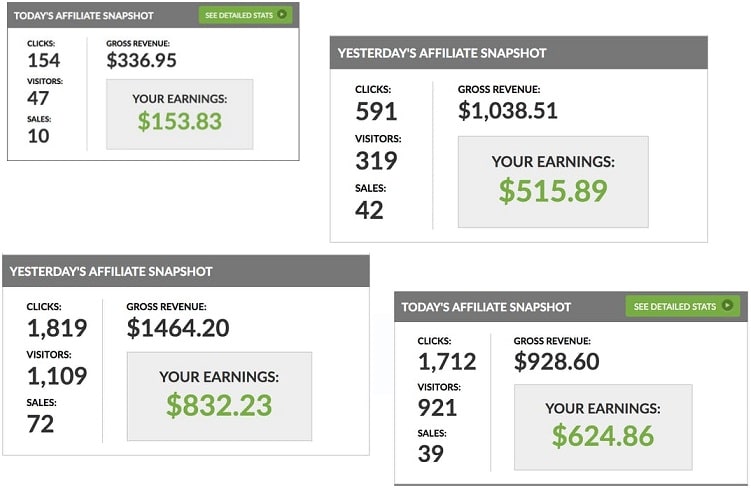Select the $153.83 earnings amount
The height and width of the screenshot is (488, 751).
[x=179, y=121]
